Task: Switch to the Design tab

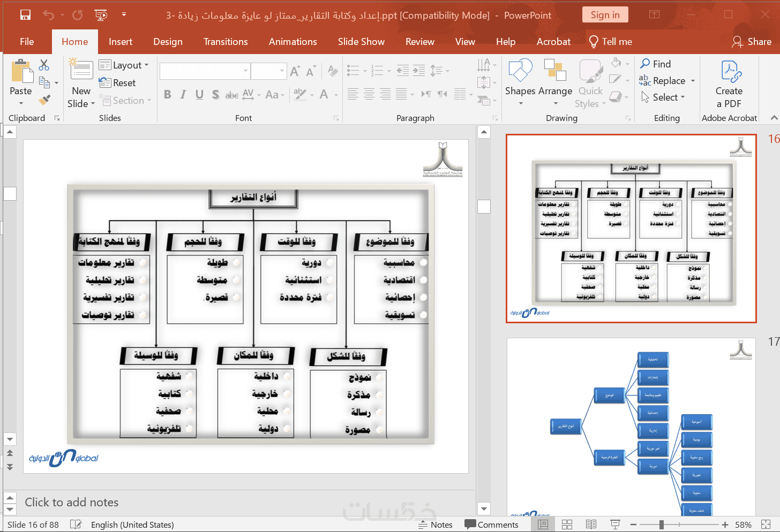Action: pyautogui.click(x=168, y=42)
